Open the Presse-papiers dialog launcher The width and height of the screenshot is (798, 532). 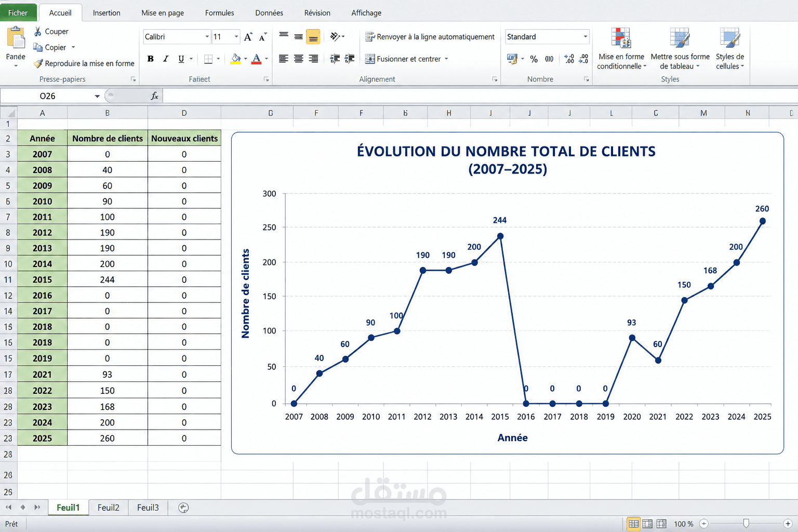134,79
